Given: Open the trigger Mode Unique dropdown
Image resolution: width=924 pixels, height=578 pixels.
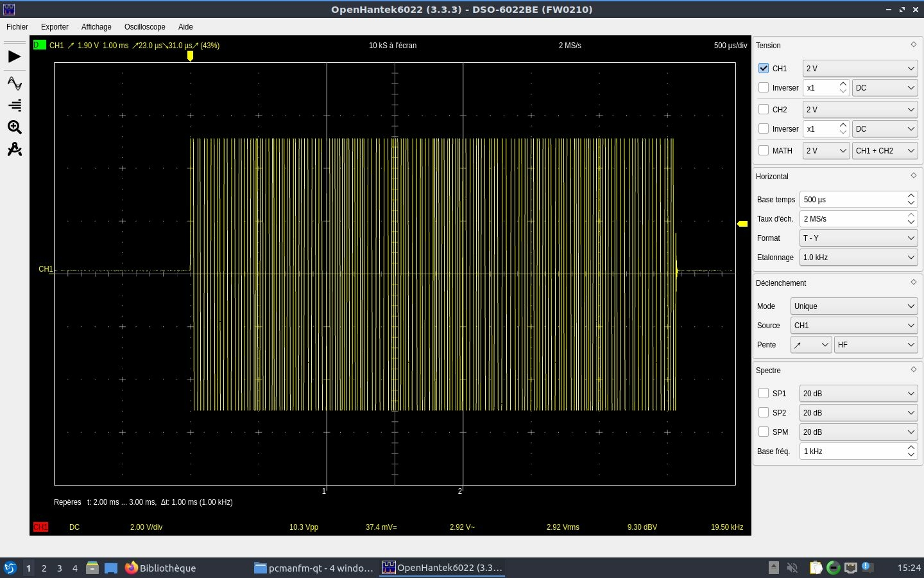Looking at the screenshot, I should 854,306.
